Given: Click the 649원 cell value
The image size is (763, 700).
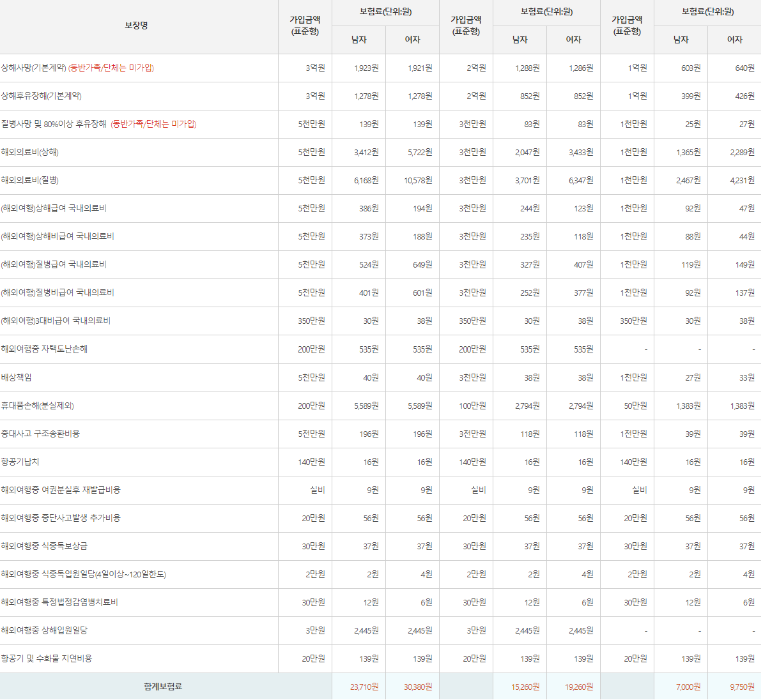Looking at the screenshot, I should pos(422,265).
